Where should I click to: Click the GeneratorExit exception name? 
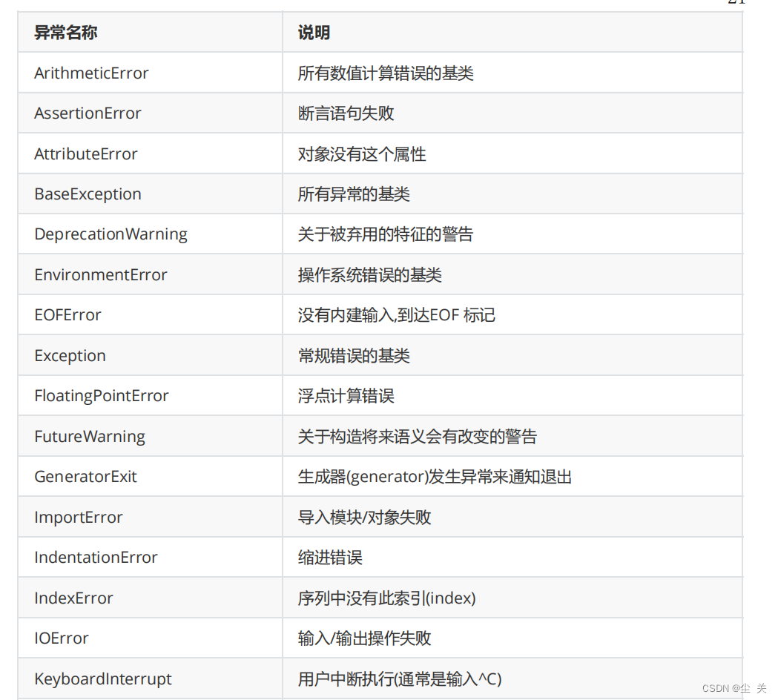(x=85, y=477)
